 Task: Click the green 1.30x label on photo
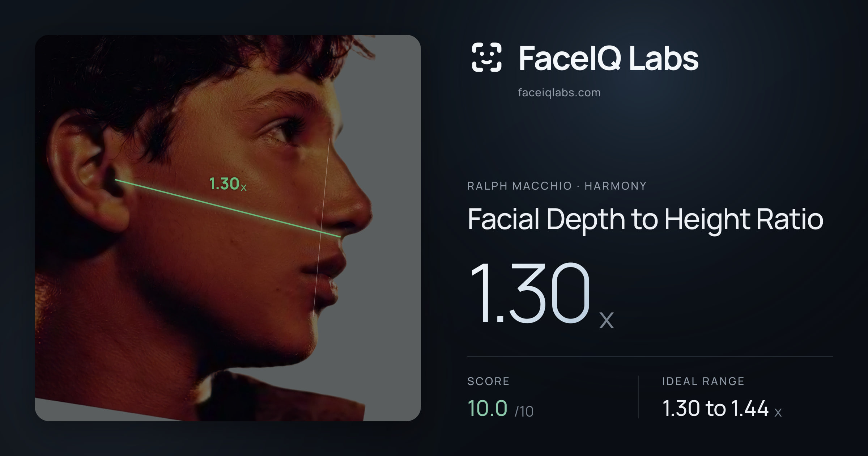point(228,184)
